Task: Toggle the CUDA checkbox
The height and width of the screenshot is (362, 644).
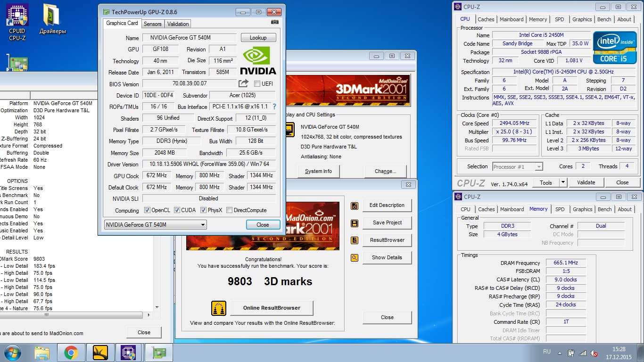Action: (177, 210)
